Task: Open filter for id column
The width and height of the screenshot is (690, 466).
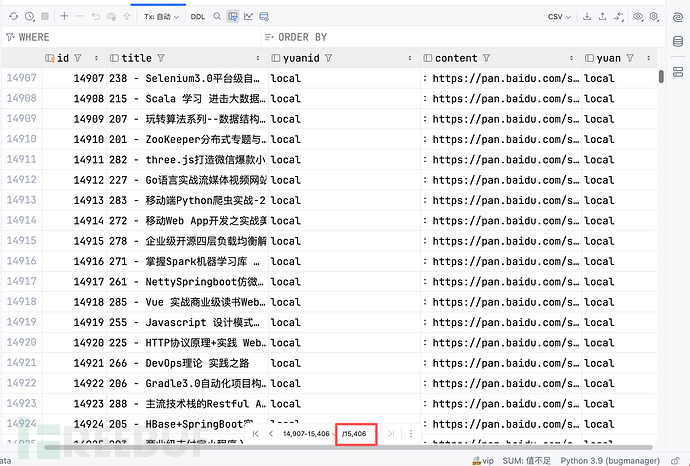Action: (78, 58)
